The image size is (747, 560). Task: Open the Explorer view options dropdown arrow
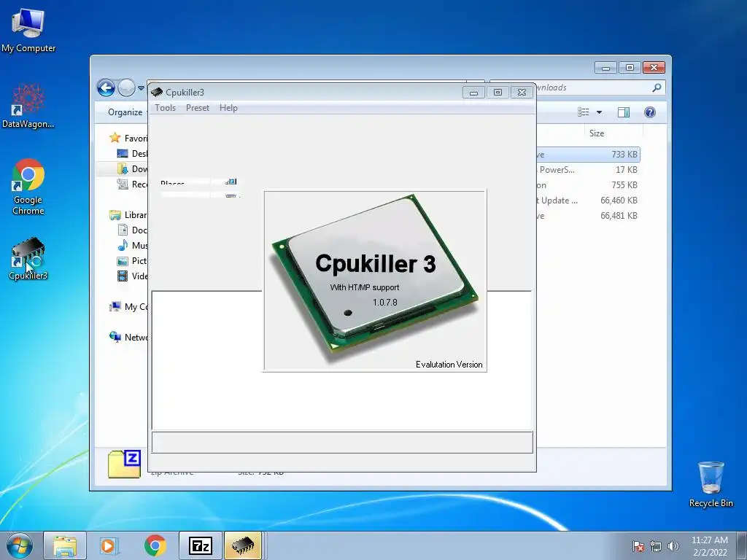[x=600, y=112]
